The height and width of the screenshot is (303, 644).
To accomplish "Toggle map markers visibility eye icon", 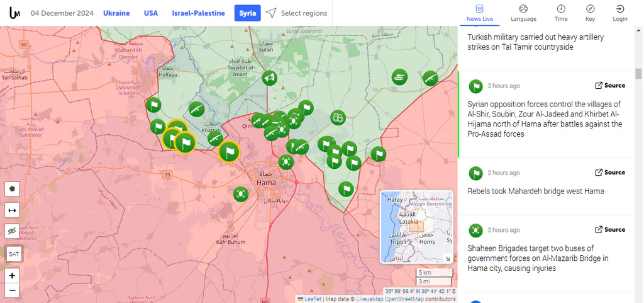I will click(13, 232).
